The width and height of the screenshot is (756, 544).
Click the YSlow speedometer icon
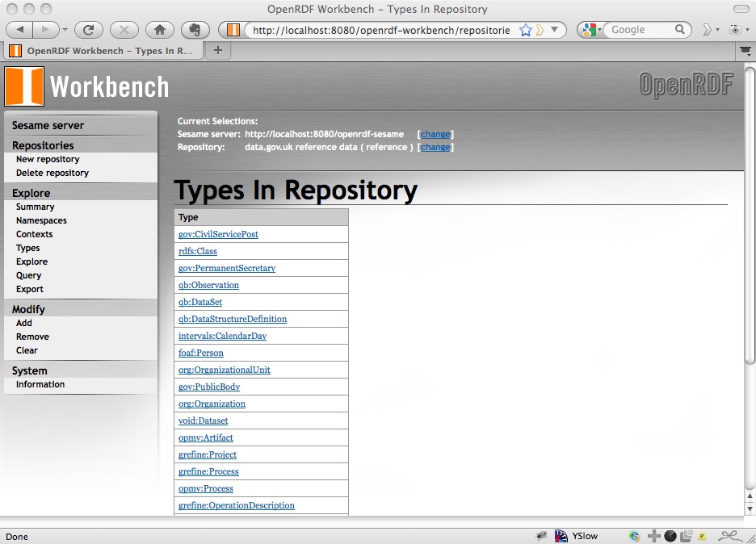point(561,536)
